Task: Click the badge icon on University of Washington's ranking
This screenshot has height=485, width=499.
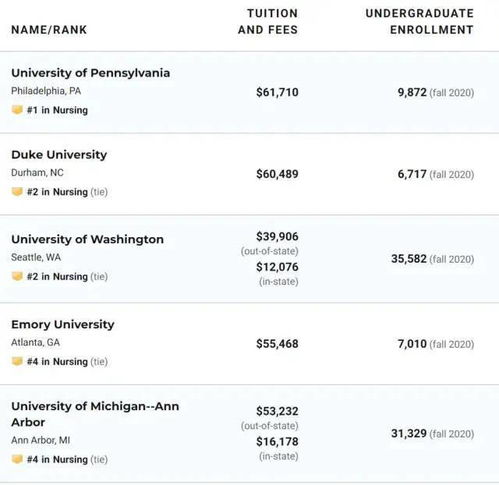Action: [17, 276]
